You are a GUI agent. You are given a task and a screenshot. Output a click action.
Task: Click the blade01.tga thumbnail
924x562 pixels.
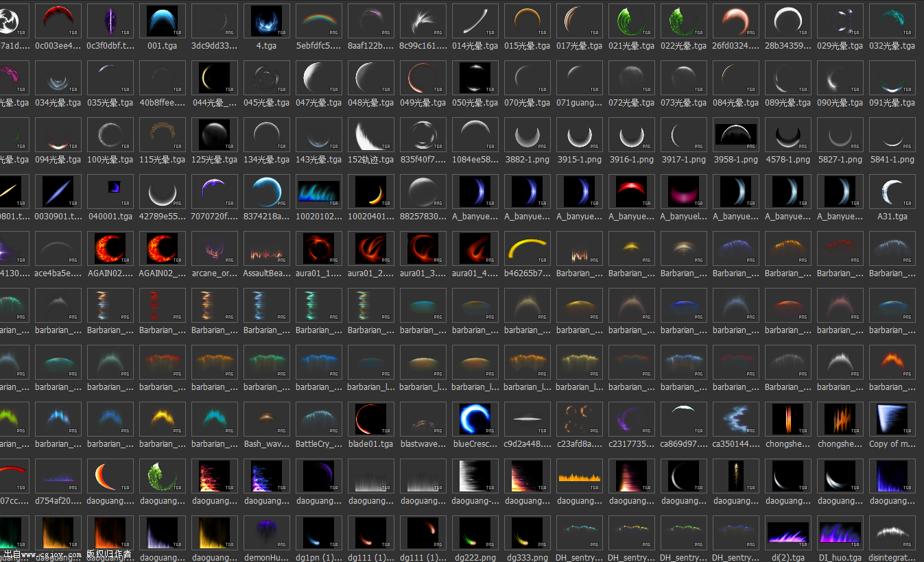coord(371,419)
